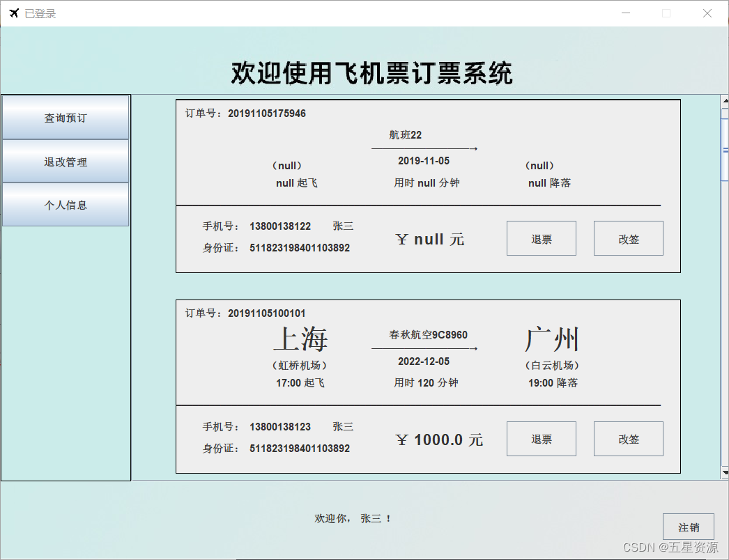Click passenger name 张三 in the second order

tap(343, 427)
